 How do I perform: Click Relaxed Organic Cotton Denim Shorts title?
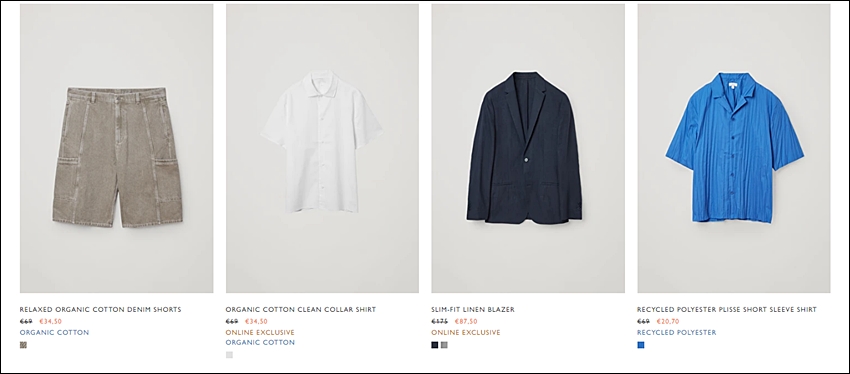click(100, 309)
